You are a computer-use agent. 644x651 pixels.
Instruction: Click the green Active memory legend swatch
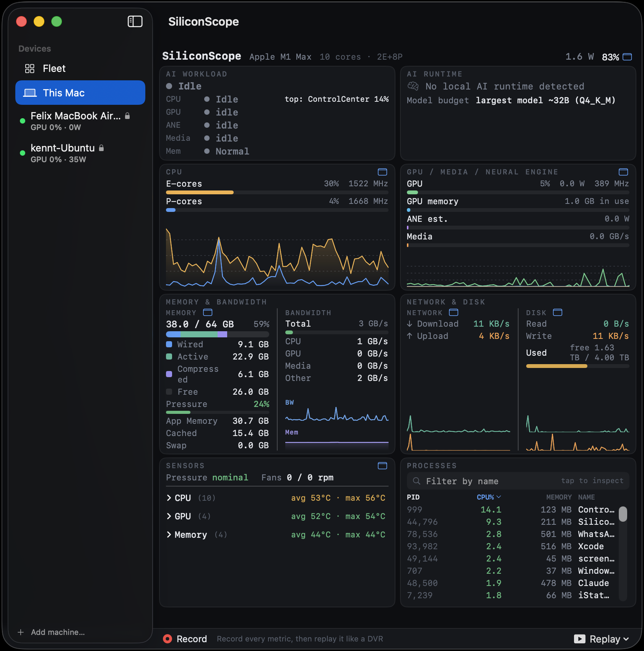[169, 356]
